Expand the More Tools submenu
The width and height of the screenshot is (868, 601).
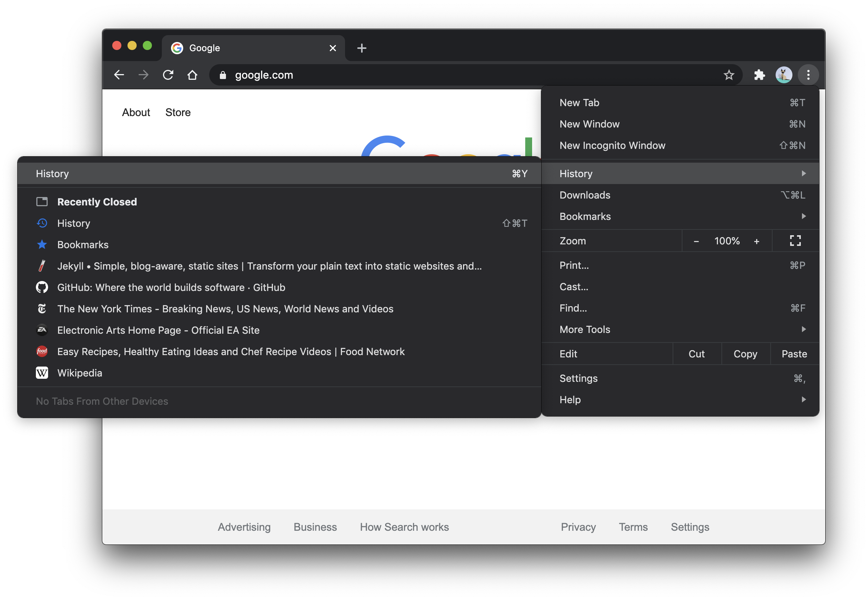click(x=680, y=330)
